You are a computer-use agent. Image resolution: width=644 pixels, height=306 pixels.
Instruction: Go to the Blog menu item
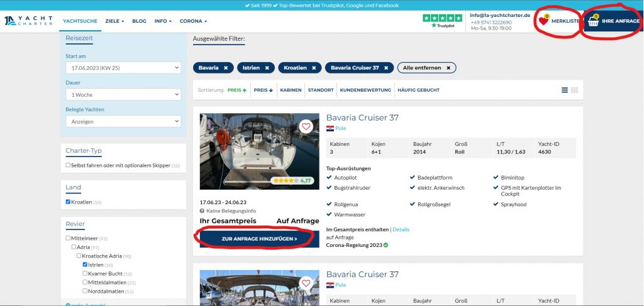[139, 21]
